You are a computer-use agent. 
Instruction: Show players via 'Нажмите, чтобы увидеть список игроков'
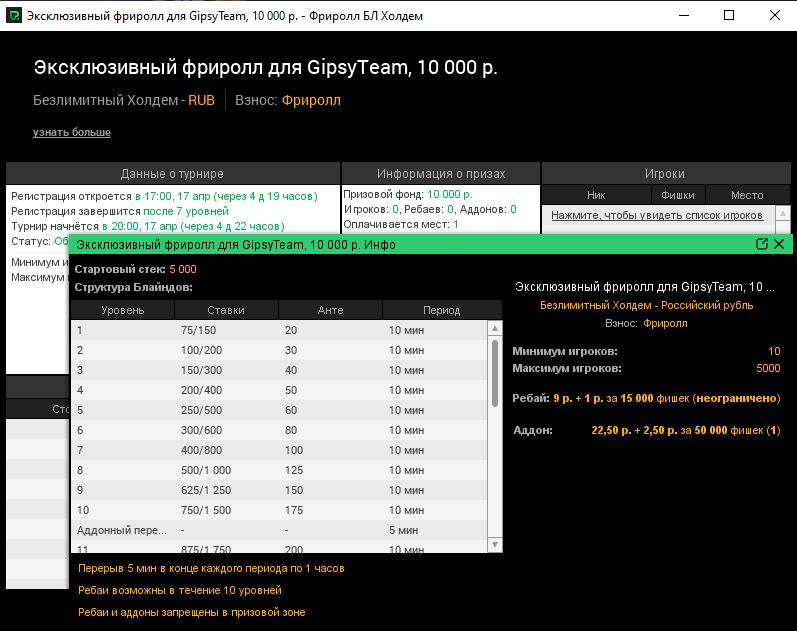pos(657,215)
